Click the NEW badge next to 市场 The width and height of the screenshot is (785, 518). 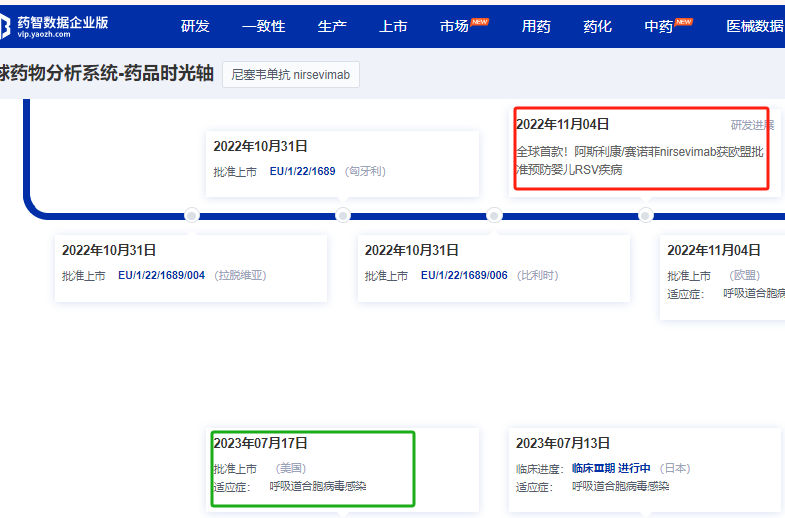coord(480,22)
